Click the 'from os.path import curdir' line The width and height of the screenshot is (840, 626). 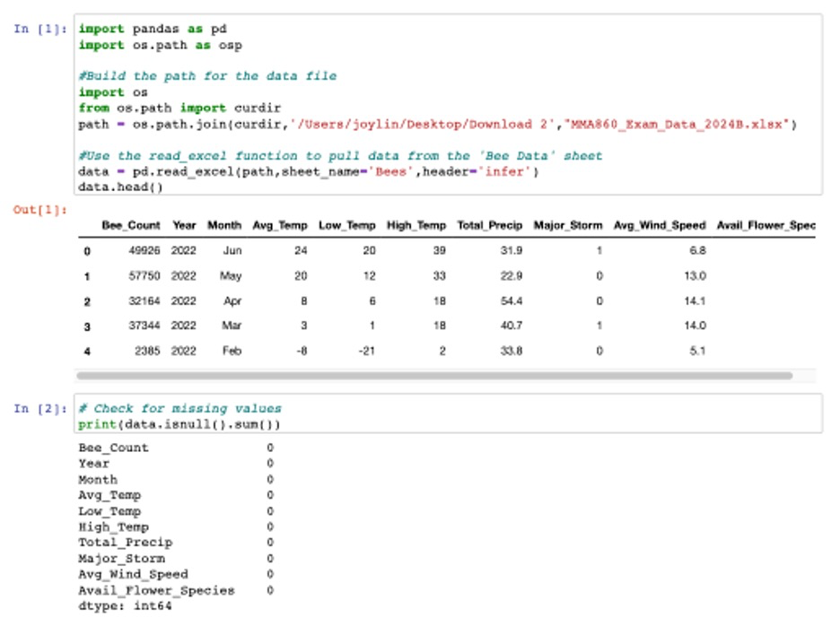(x=179, y=109)
